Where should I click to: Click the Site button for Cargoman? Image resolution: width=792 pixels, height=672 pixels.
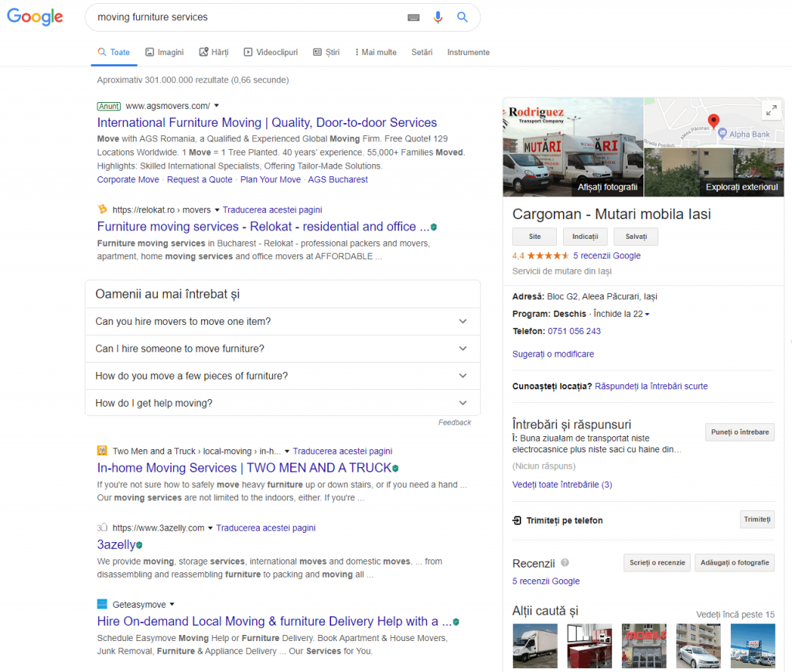click(534, 237)
